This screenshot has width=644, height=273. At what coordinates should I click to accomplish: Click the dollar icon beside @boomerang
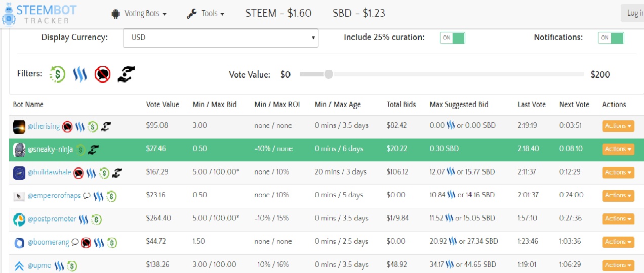tap(112, 242)
